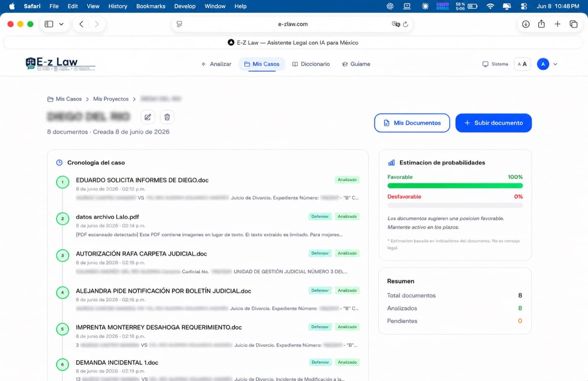588x381 pixels.
Task: Reload the e-zlaw.com page
Action: point(405,24)
